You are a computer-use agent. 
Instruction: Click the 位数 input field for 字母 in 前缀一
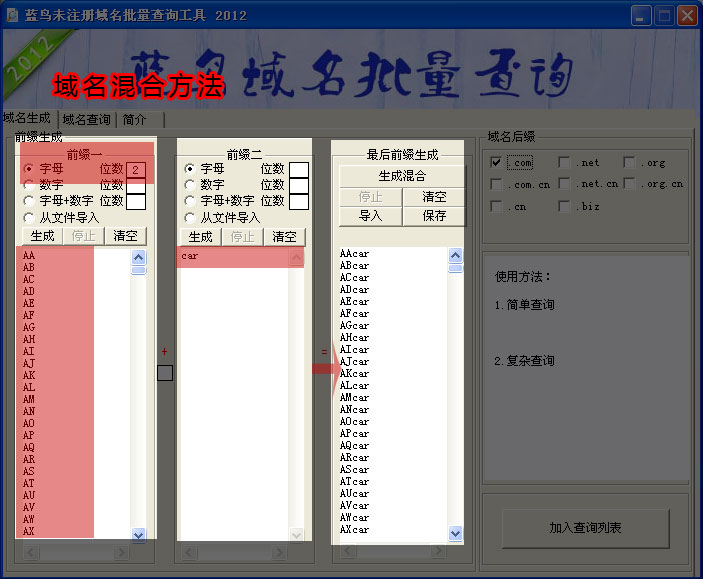[x=136, y=169]
